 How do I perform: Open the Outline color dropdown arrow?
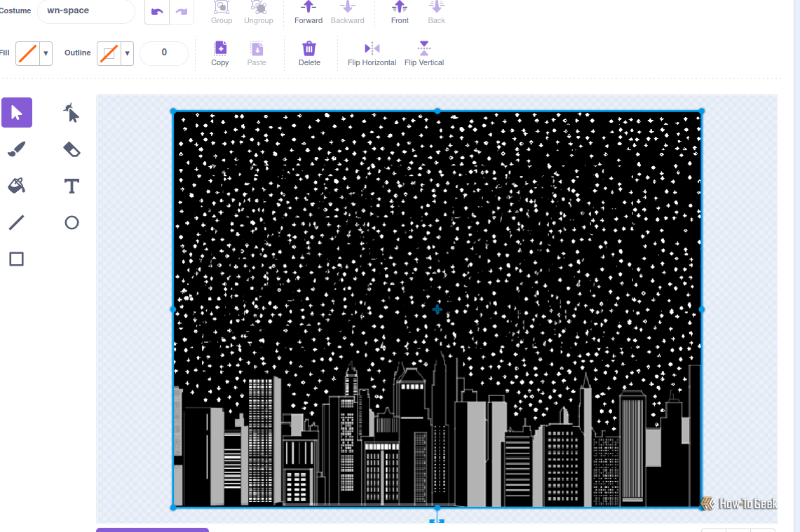[x=128, y=53]
